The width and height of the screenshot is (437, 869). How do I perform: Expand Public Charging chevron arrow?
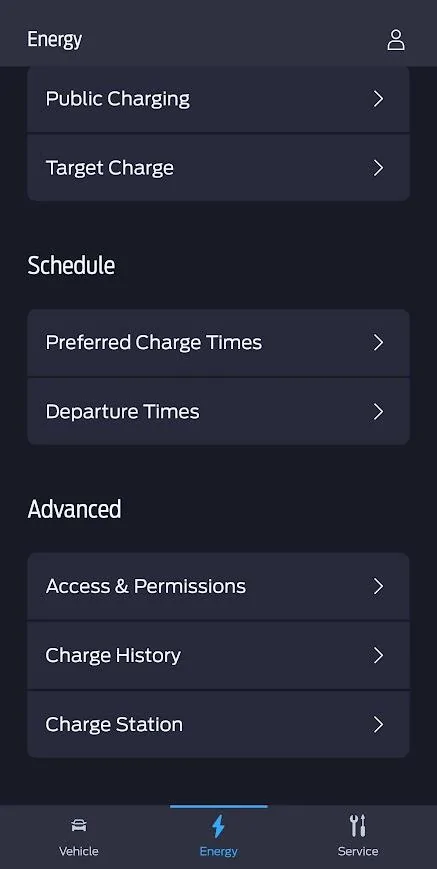(378, 99)
